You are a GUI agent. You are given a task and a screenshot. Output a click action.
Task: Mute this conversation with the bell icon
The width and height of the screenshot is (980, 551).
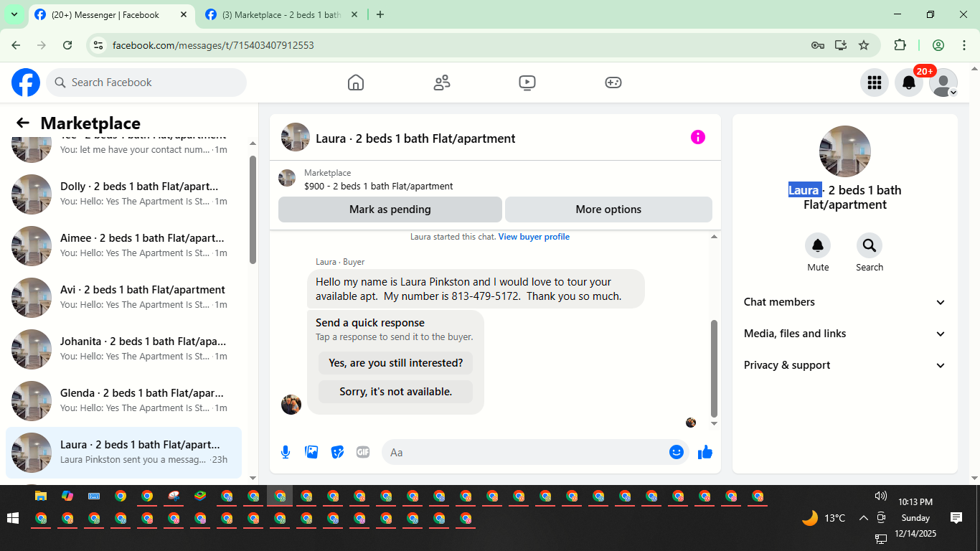pos(818,245)
